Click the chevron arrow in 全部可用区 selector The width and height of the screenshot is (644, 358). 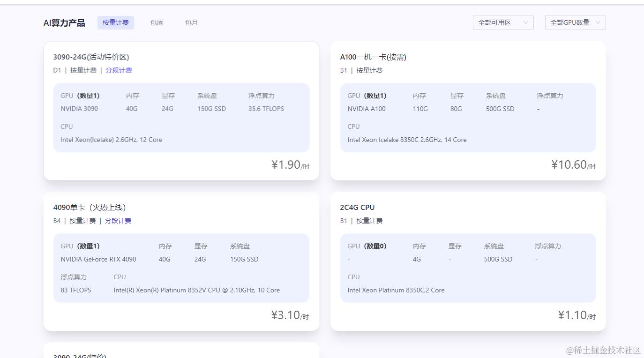[x=525, y=22]
